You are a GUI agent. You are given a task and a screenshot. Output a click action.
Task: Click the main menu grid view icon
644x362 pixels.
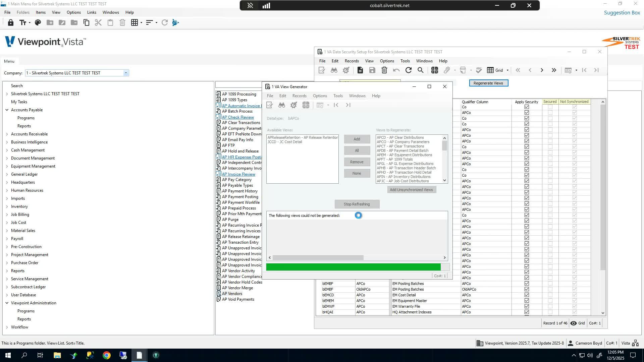[135, 22]
